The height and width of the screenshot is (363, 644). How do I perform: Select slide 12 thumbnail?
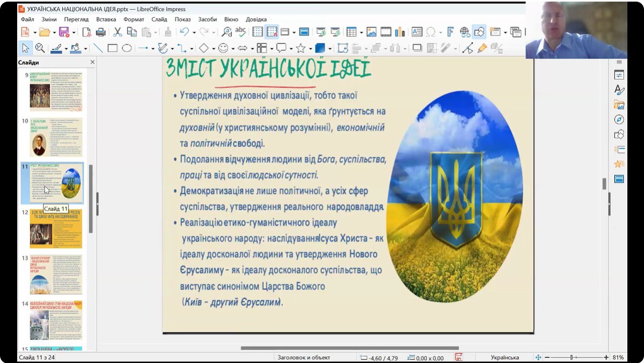(56, 229)
